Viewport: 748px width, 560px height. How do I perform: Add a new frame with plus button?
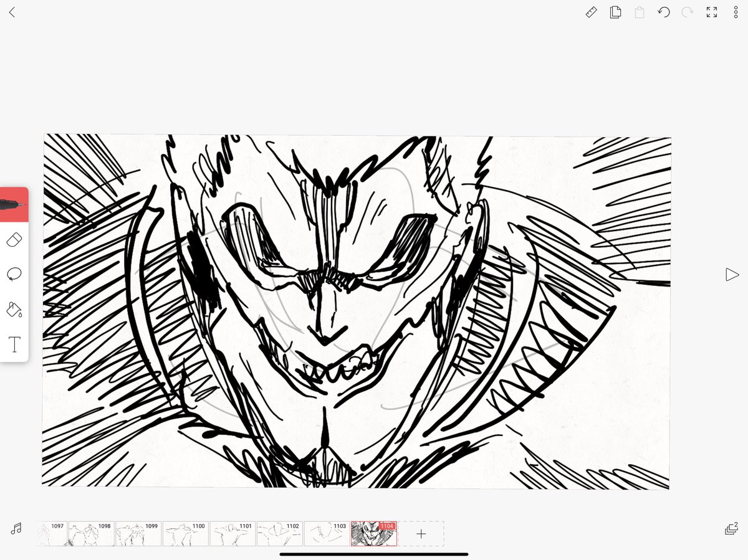pyautogui.click(x=421, y=534)
